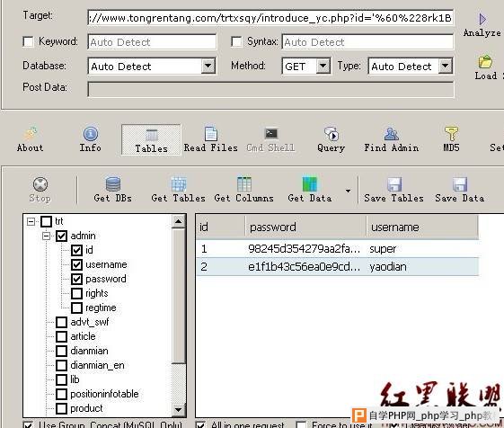
Task: Open the Info section icon
Action: [91, 134]
